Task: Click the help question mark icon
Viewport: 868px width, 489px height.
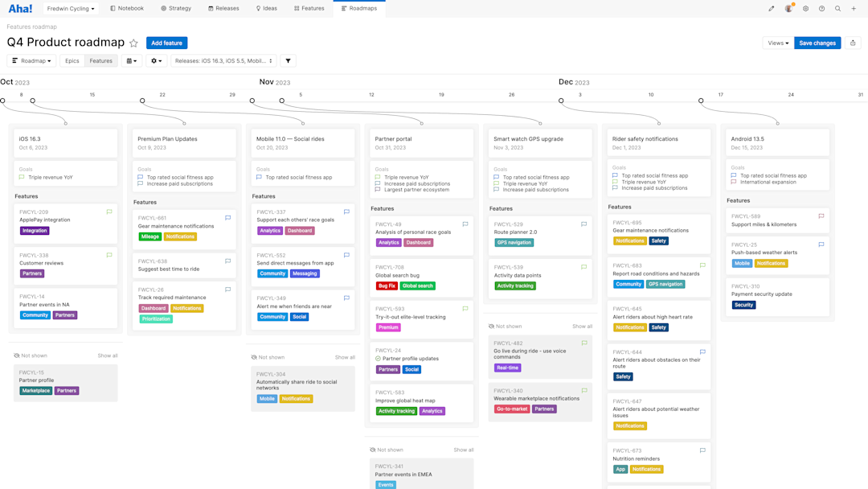Action: click(821, 9)
